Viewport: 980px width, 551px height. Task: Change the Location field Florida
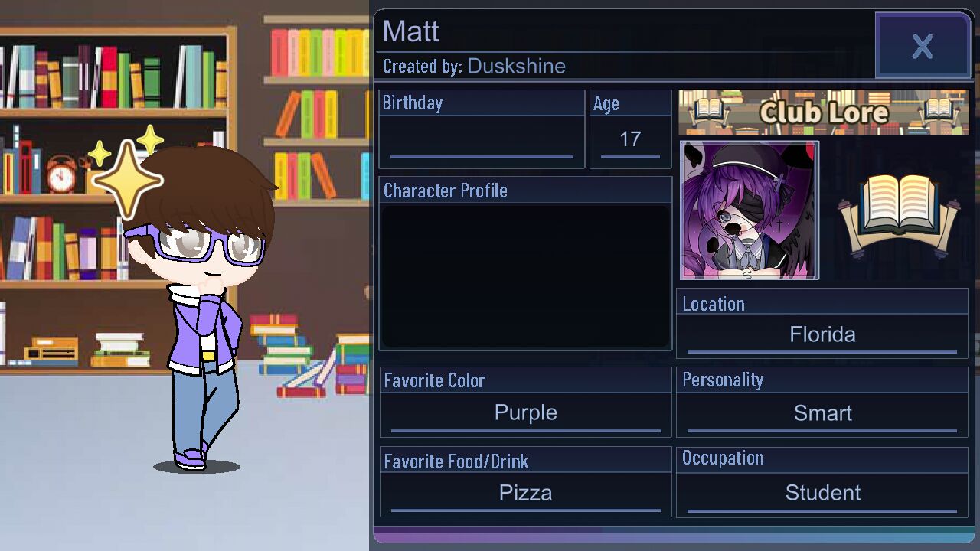click(822, 335)
